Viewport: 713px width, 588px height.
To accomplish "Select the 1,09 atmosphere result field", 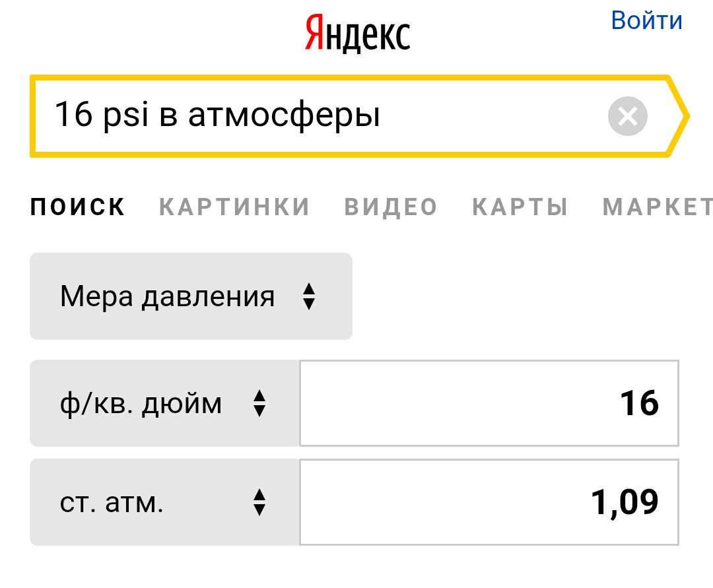I will click(489, 502).
